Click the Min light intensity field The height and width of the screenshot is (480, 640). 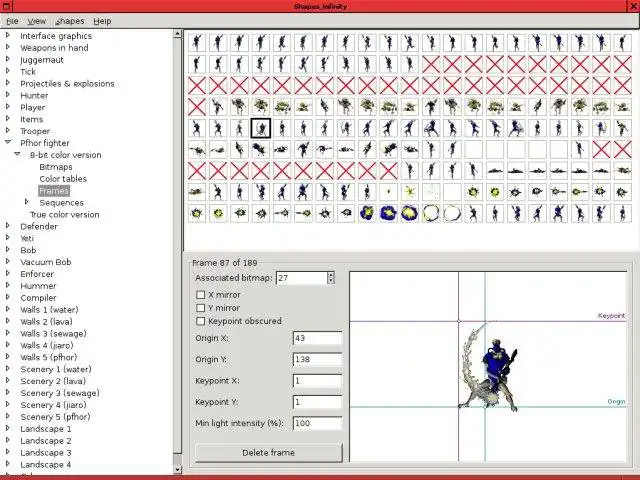318,423
